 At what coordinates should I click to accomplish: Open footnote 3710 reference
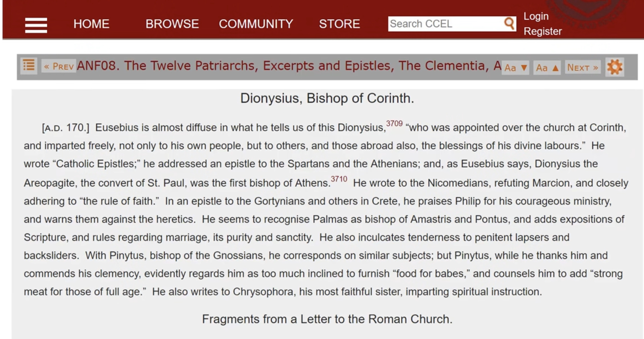pyautogui.click(x=339, y=179)
